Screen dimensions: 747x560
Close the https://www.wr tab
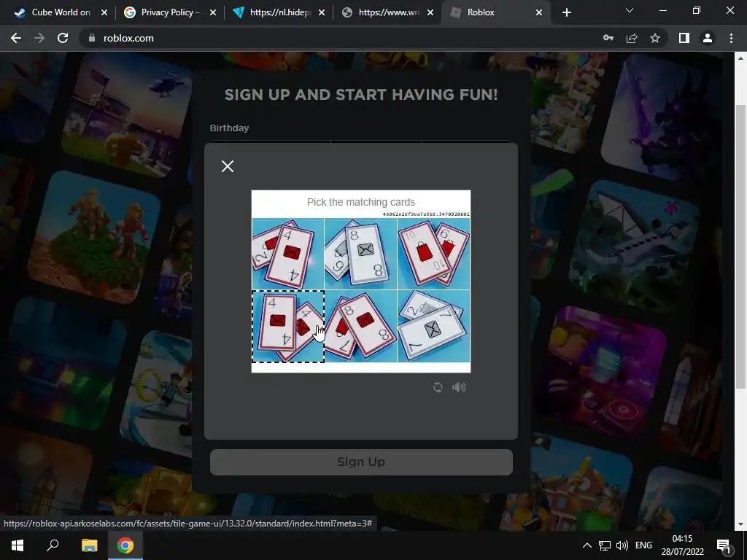coord(430,13)
